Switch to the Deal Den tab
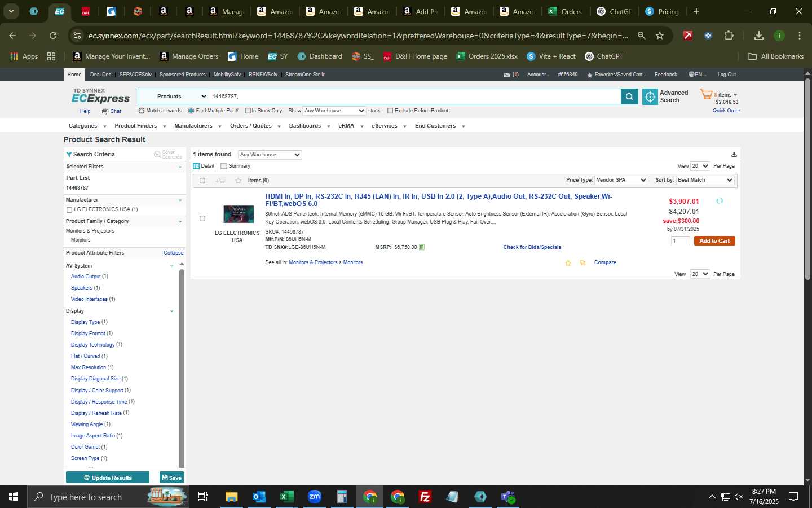Screen dimensions: 812x508 click(x=100, y=75)
